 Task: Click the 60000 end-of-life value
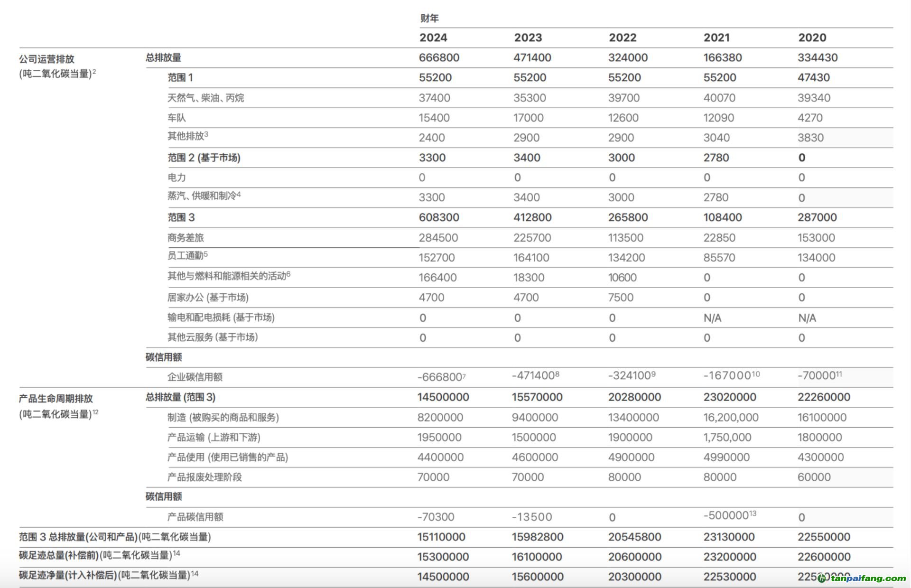(814, 477)
